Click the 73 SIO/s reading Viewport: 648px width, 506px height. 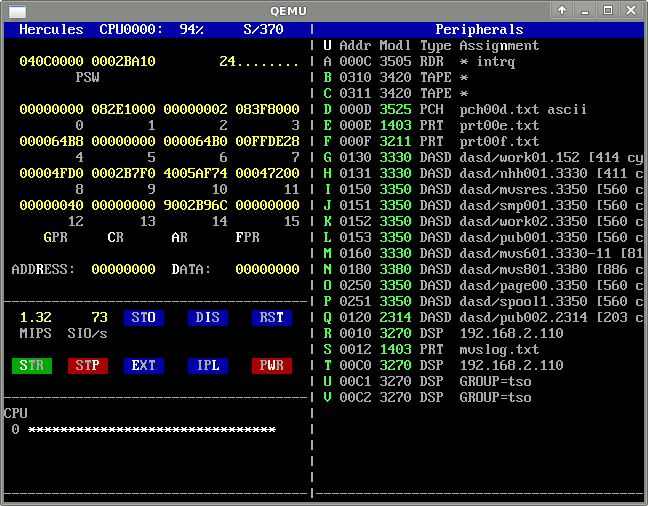[100, 317]
